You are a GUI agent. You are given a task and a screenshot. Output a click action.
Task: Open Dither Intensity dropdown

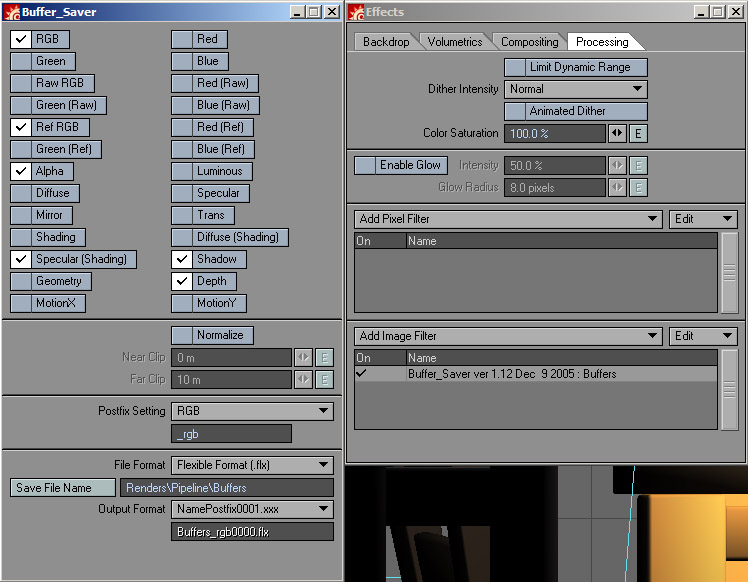pos(576,89)
